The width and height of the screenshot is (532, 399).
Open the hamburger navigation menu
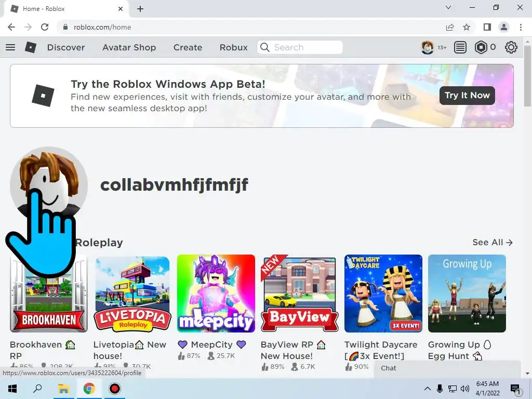pyautogui.click(x=10, y=47)
